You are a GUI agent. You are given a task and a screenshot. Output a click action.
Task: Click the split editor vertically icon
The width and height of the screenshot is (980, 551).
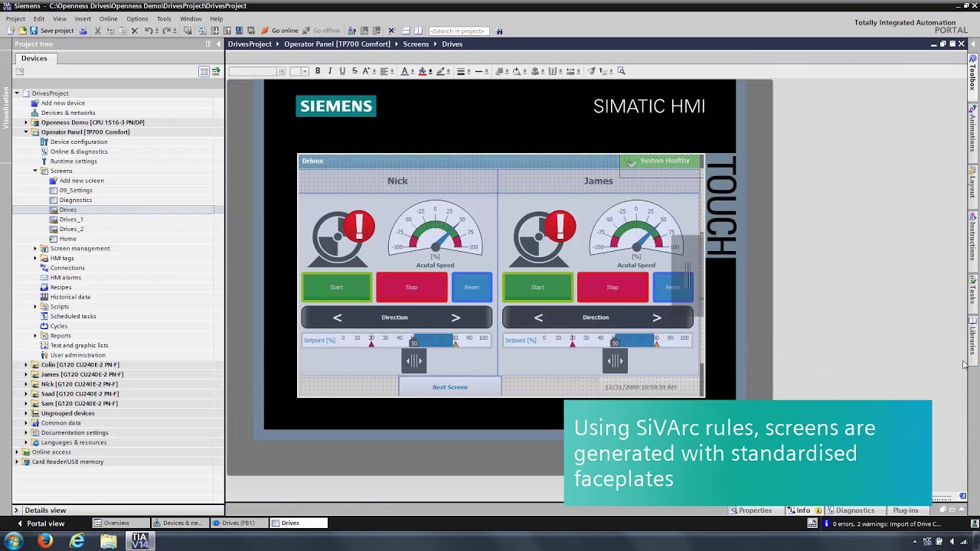[418, 31]
